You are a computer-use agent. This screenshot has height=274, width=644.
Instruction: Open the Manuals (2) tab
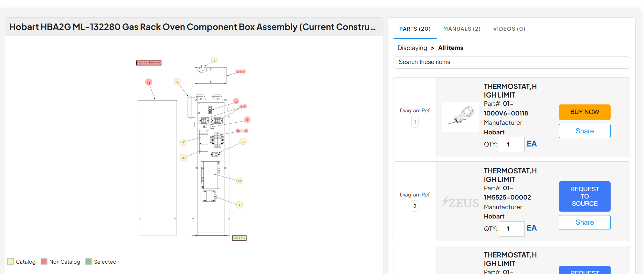point(462,29)
